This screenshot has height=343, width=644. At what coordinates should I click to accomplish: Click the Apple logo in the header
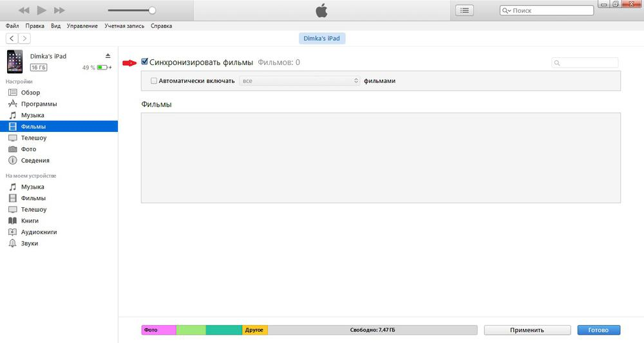tap(321, 10)
